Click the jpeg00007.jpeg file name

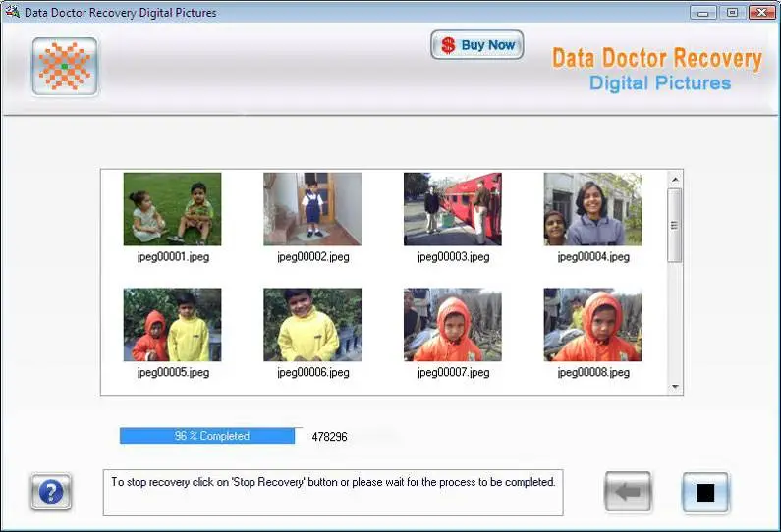(x=454, y=373)
